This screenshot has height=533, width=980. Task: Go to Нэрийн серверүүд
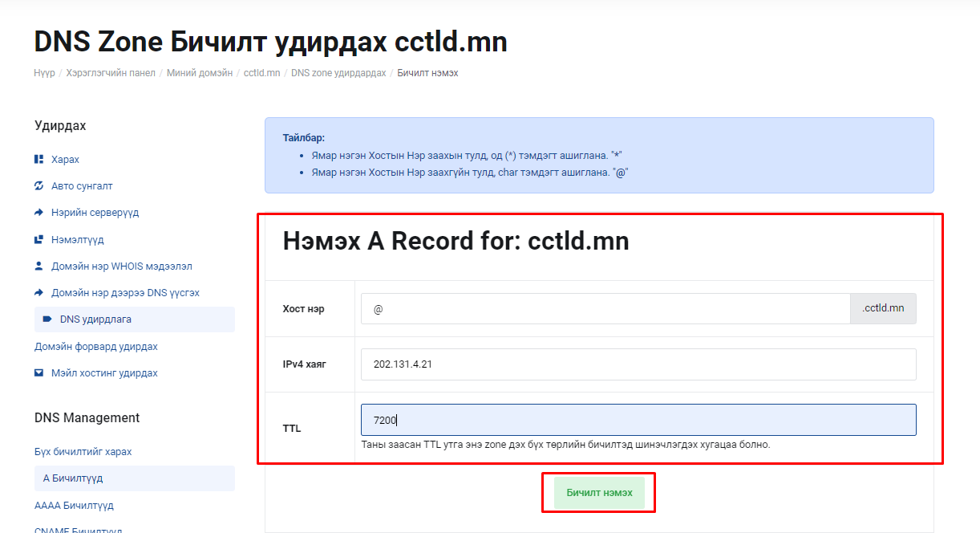95,213
